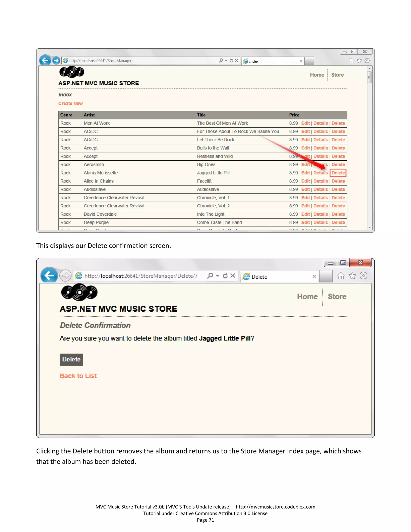Delete Come Taste The Band
The image size is (411, 532).
pos(338,223)
